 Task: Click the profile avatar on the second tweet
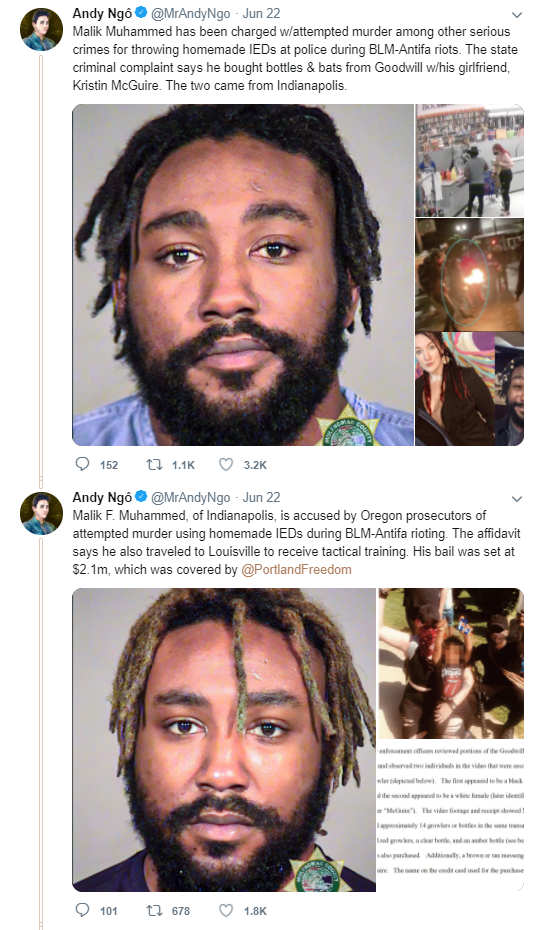pos(41,514)
